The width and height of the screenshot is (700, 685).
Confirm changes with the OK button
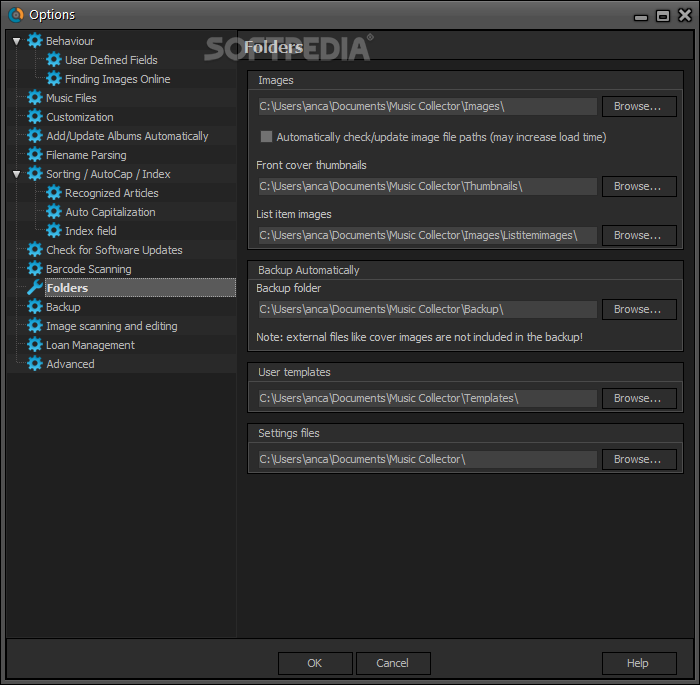pos(315,663)
